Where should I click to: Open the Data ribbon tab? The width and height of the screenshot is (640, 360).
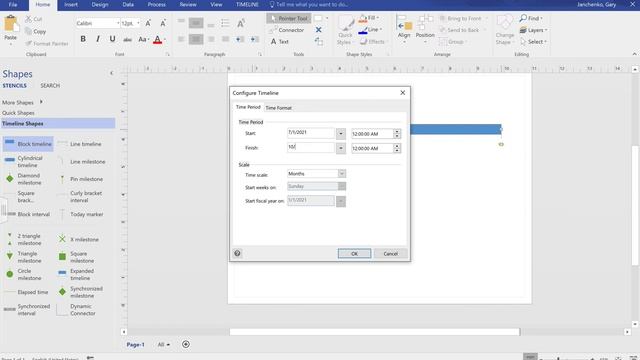[128, 4]
